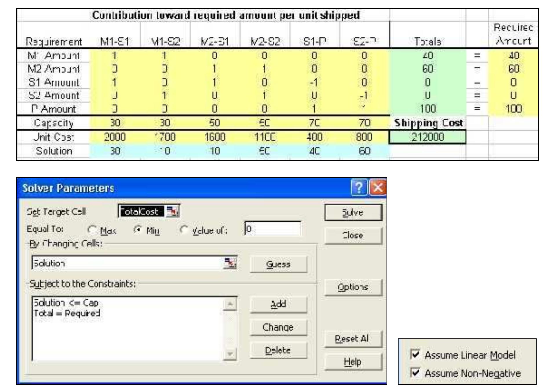Click the Solve button
554x392 pixels.
tap(353, 212)
